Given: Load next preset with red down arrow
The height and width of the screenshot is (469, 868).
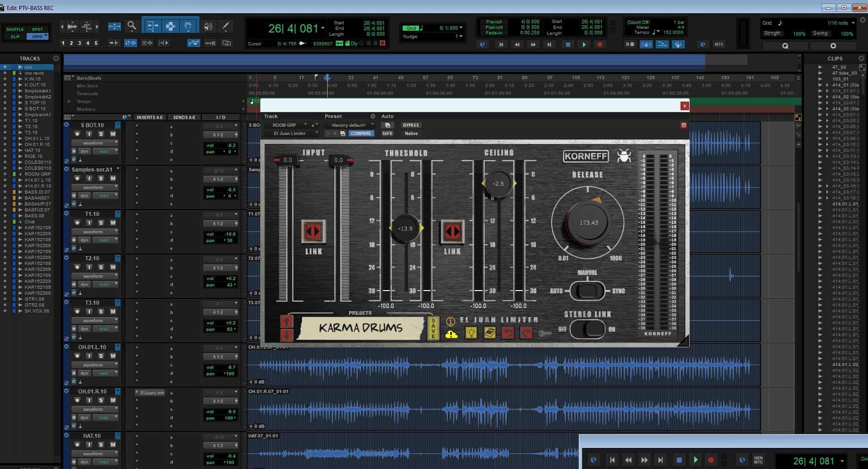Looking at the screenshot, I should coord(286,335).
